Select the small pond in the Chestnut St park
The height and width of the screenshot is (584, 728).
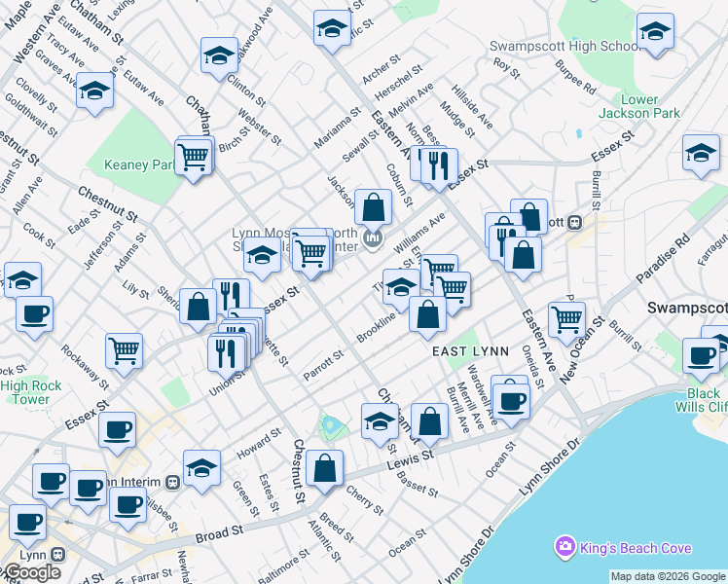point(331,424)
